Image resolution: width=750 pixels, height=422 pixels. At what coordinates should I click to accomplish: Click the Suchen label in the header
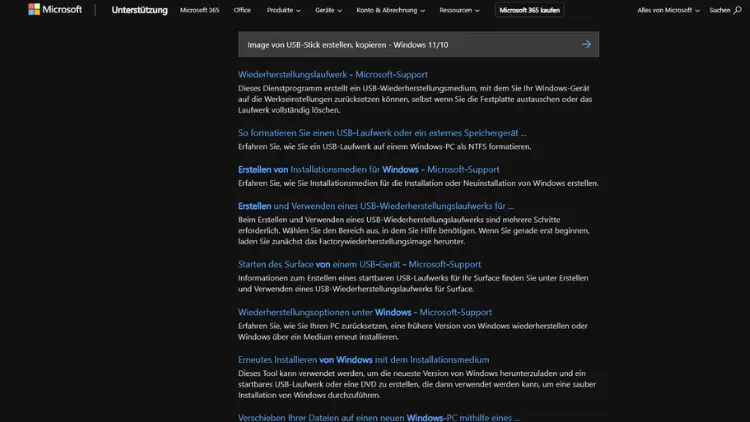719,10
